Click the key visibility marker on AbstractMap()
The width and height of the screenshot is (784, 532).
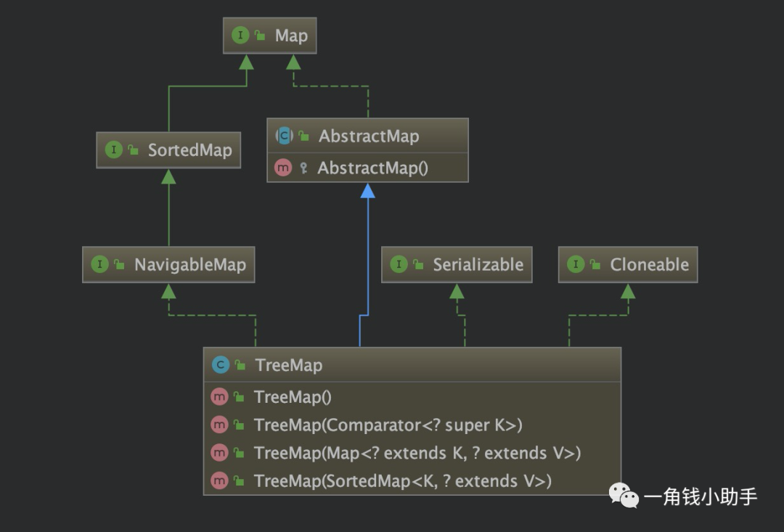tap(303, 167)
